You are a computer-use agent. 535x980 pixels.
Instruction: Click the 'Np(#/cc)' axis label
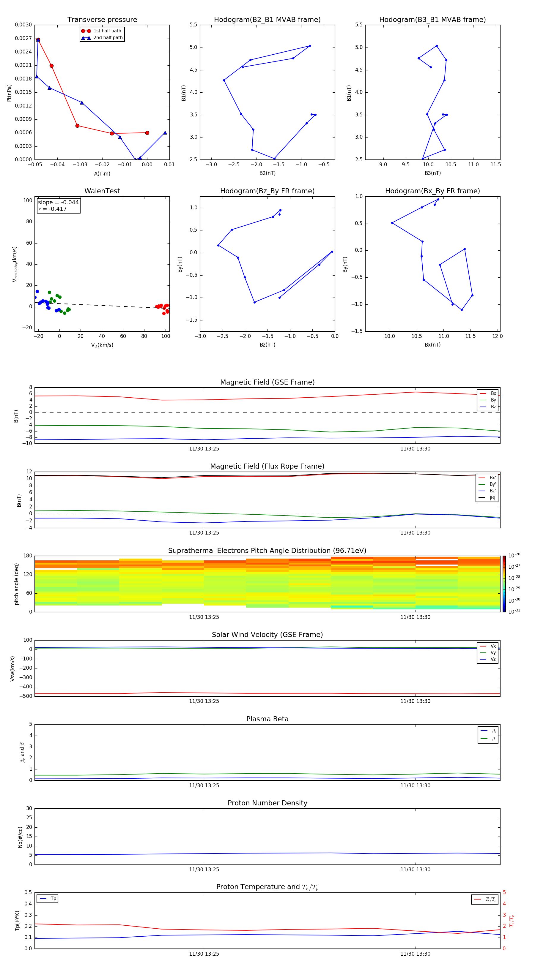[x=20, y=837]
